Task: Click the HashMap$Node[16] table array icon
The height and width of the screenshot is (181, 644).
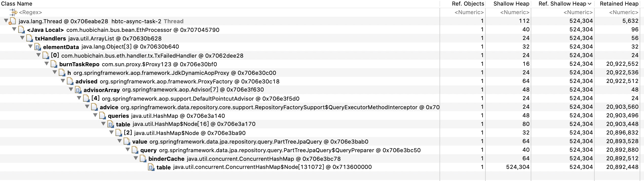Action: [x=110, y=124]
